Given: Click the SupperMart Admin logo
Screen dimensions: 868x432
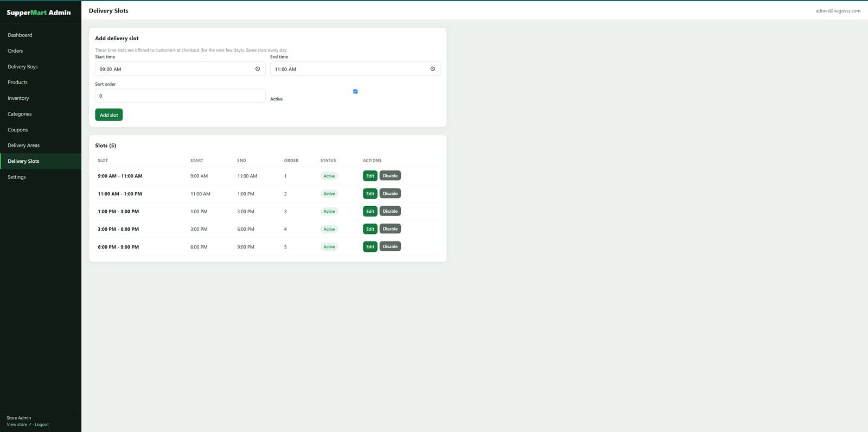Looking at the screenshot, I should coord(39,12).
